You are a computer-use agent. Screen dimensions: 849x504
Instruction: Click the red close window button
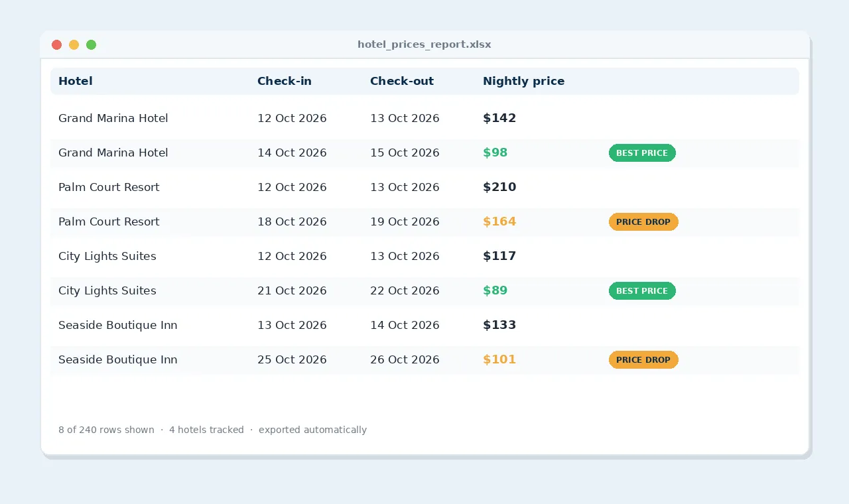57,44
